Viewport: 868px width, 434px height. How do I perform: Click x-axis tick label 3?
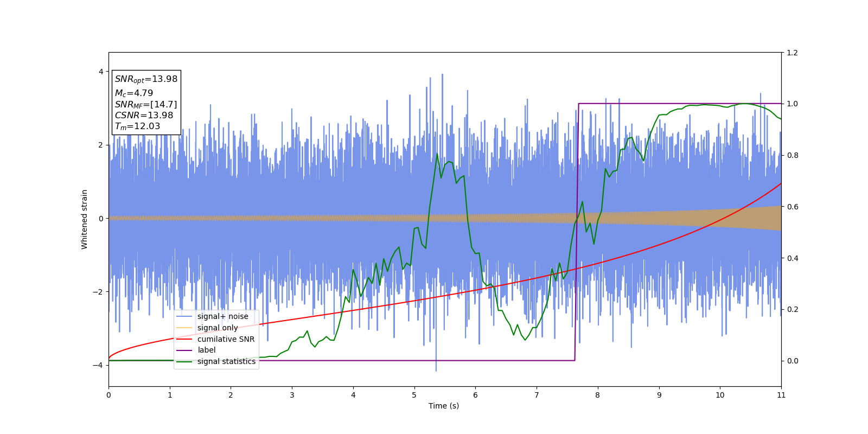pyautogui.click(x=292, y=395)
